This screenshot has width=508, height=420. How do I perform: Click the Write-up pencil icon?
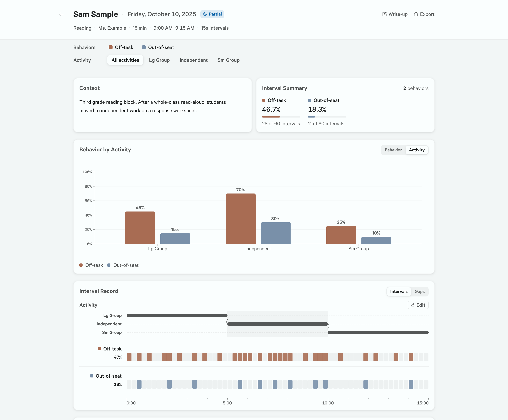coord(384,14)
